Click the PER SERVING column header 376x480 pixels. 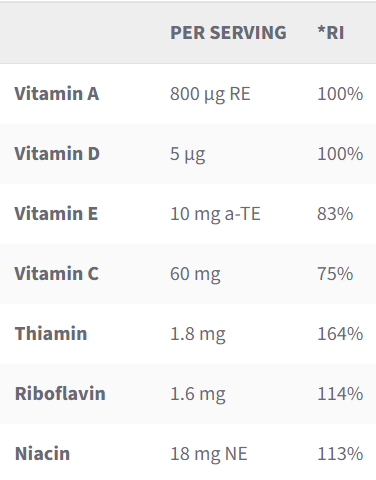228,33
